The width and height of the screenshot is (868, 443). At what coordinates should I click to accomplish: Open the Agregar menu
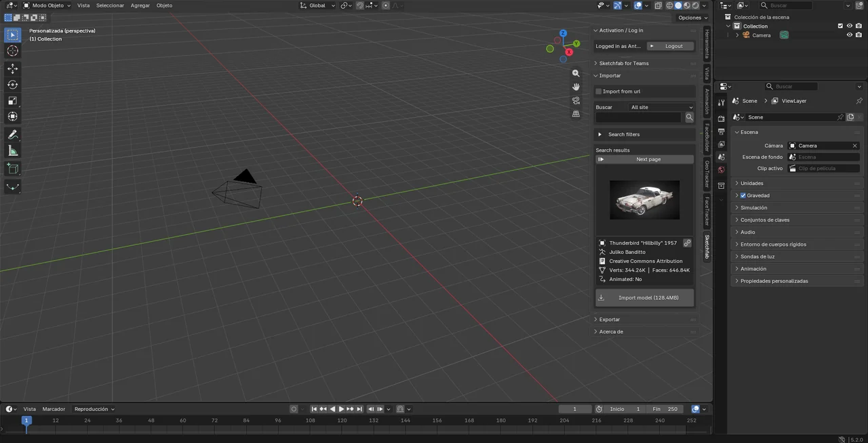coord(140,5)
